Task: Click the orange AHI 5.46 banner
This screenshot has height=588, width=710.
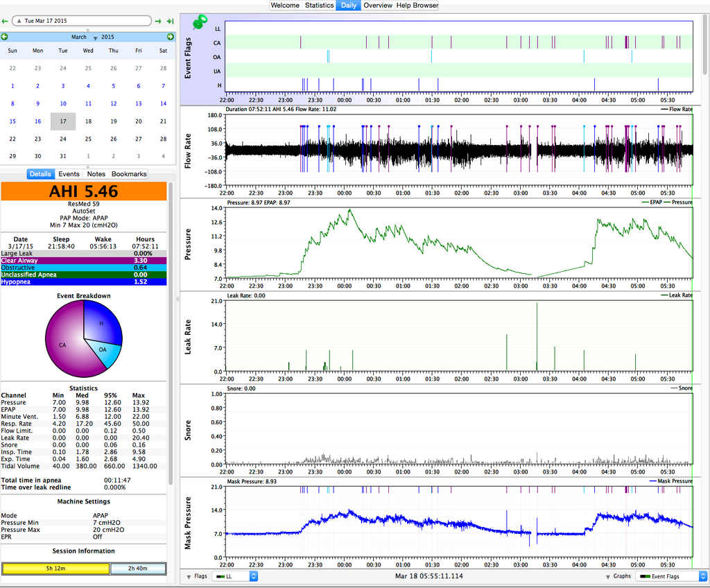Action: click(84, 191)
